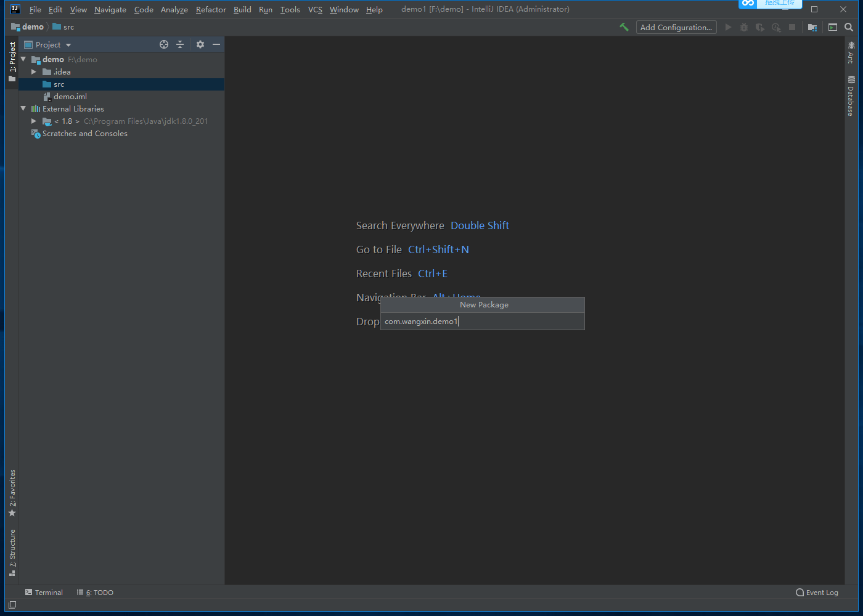Open the Favorites side tab

[12, 493]
